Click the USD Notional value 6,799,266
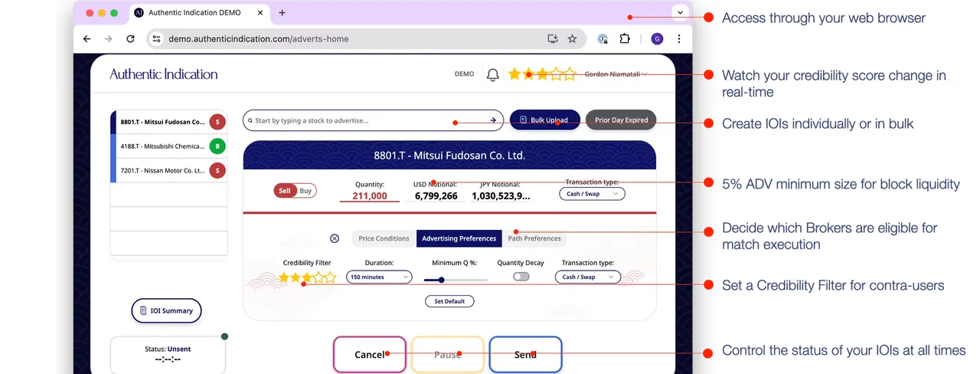 tap(436, 196)
